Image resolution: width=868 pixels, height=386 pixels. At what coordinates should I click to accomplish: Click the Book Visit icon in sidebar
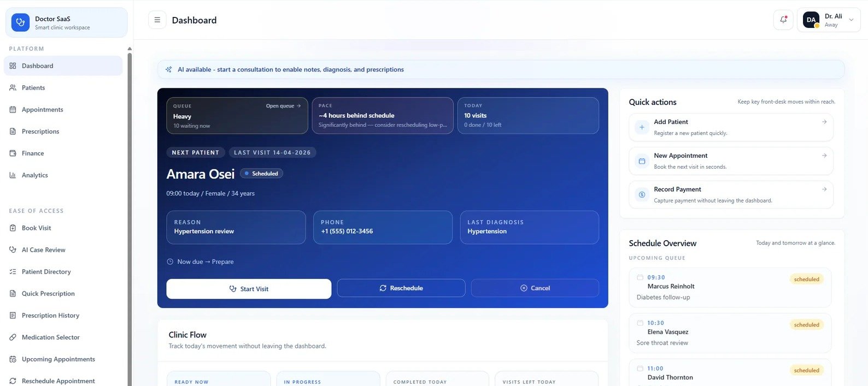pos(13,228)
